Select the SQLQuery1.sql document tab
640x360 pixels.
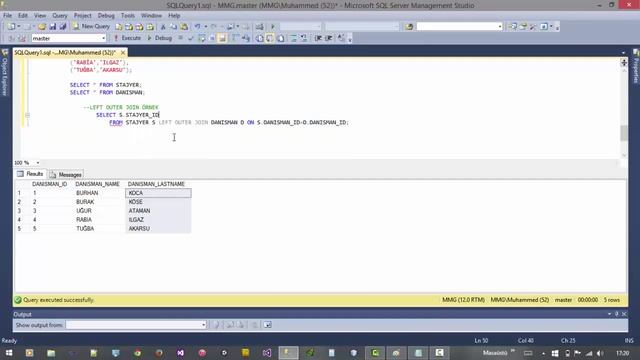(x=64, y=53)
